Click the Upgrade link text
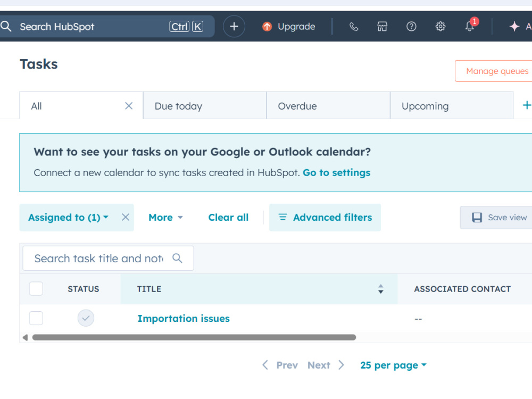Image resolution: width=532 pixels, height=399 pixels. 296,27
